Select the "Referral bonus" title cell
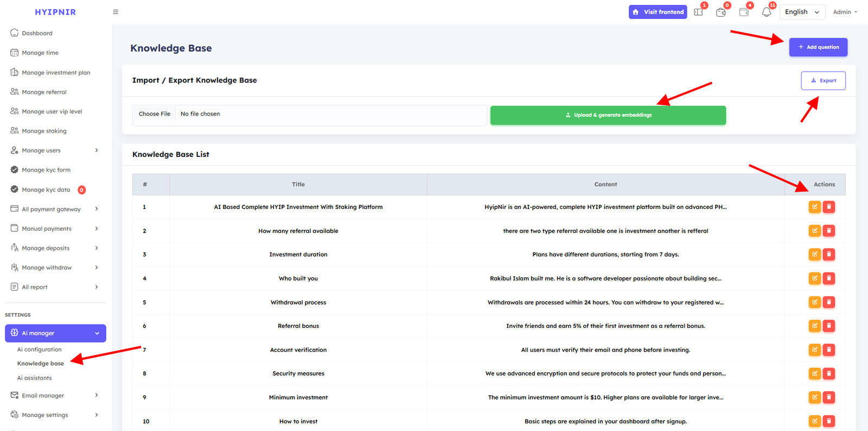The width and height of the screenshot is (868, 431). coord(298,326)
